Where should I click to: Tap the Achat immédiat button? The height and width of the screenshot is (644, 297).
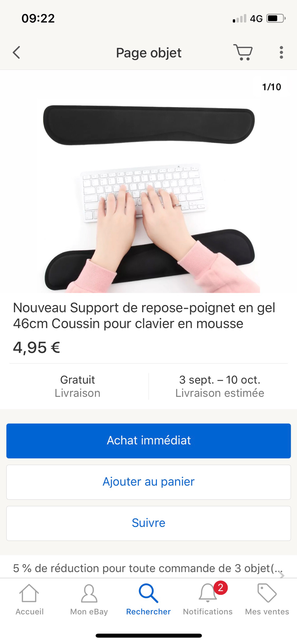[x=148, y=441]
